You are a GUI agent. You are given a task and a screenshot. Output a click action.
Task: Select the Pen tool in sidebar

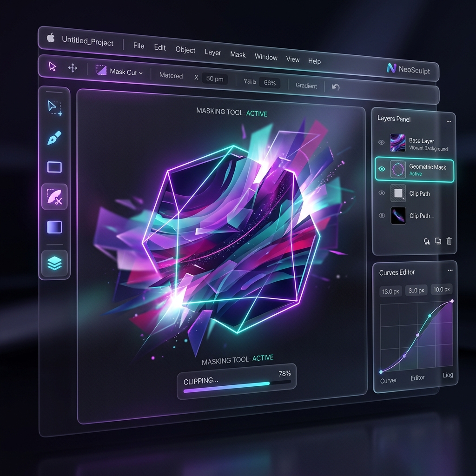tap(54, 138)
